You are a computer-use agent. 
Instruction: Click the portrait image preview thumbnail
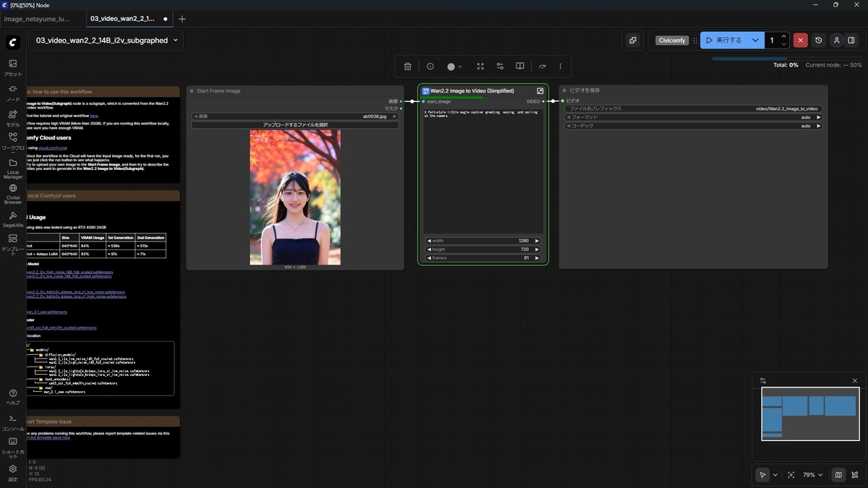295,197
